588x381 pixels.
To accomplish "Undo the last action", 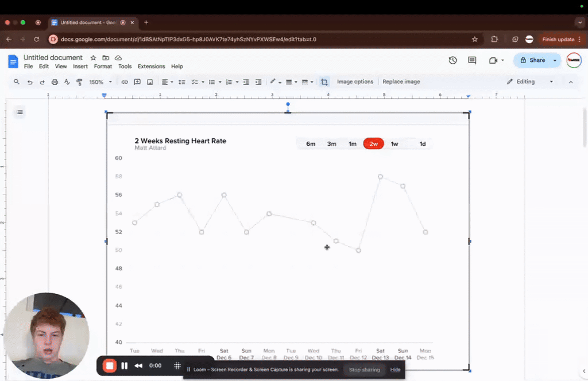I will pyautogui.click(x=30, y=82).
